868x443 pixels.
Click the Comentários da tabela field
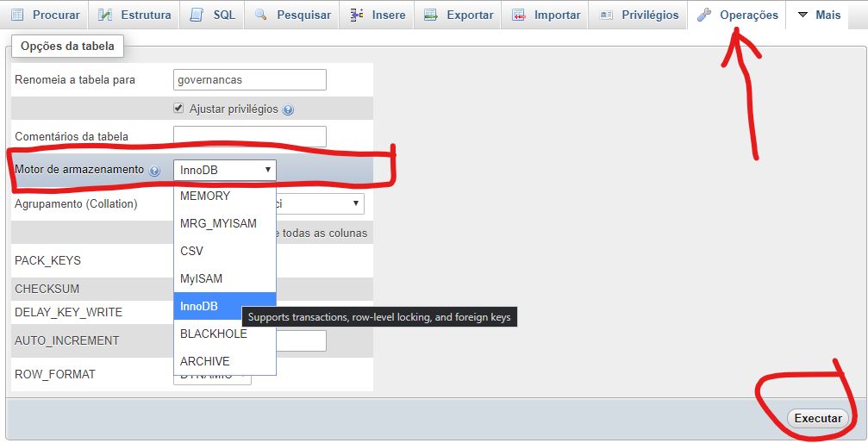click(x=250, y=136)
